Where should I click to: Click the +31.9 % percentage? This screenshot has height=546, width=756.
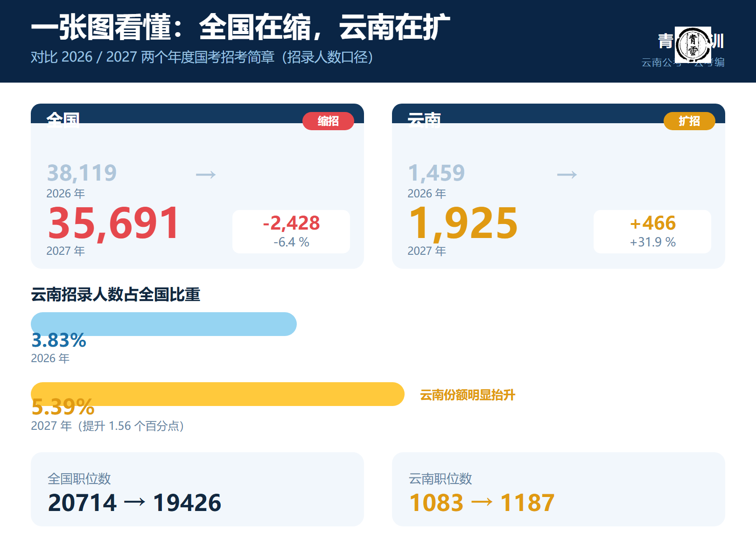tap(652, 242)
